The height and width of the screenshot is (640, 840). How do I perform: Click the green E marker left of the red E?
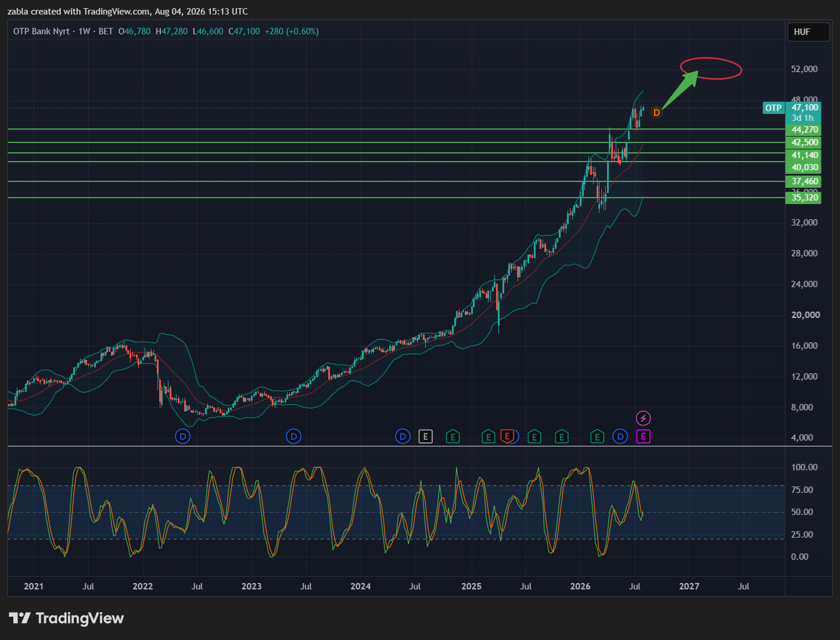489,437
